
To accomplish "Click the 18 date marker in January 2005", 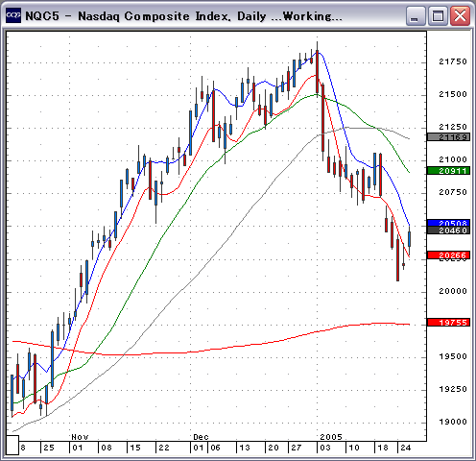I will point(383,448).
